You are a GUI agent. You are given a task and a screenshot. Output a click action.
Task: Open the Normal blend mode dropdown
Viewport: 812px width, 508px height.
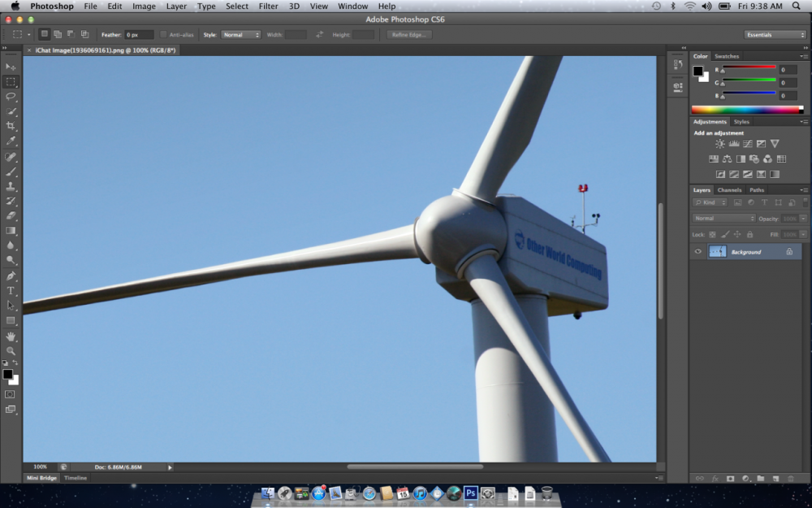(723, 218)
